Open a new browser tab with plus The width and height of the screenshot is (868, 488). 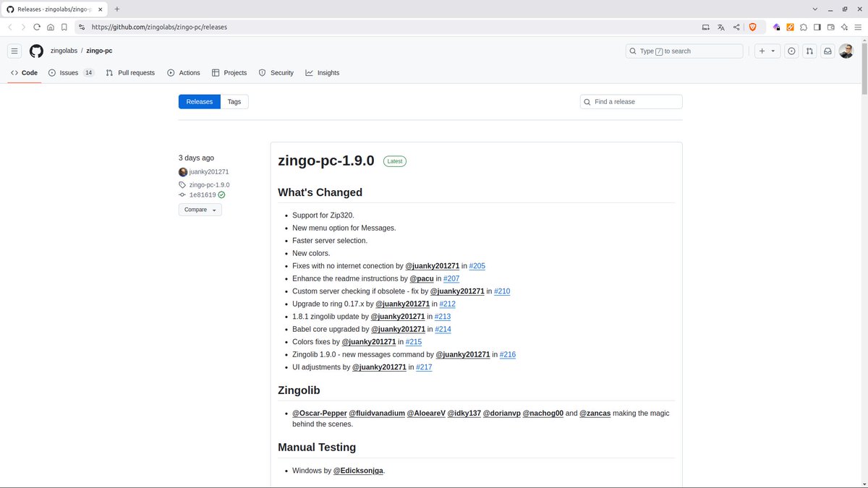pos(117,9)
